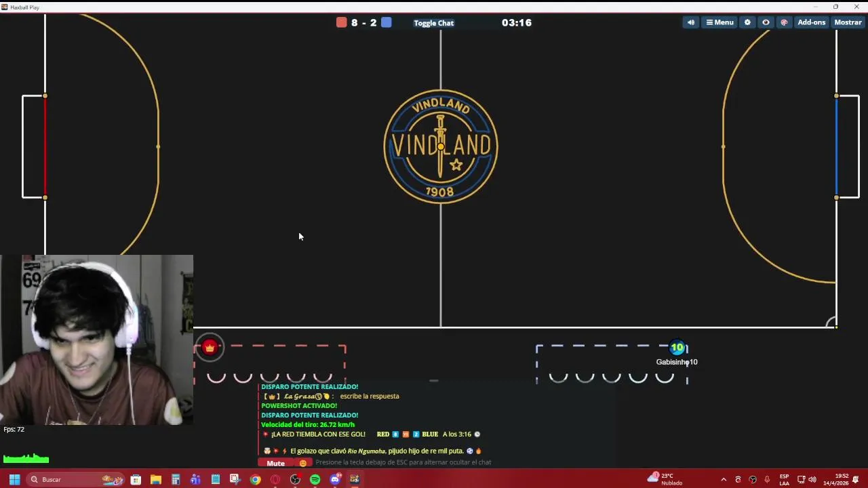Open Calculator from the taskbar

click(175, 479)
